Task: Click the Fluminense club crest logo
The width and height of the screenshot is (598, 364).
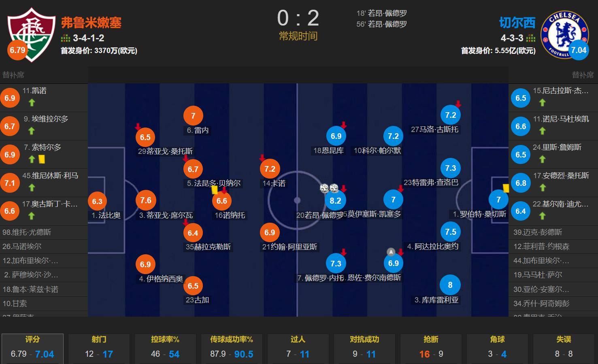Action: tap(31, 34)
